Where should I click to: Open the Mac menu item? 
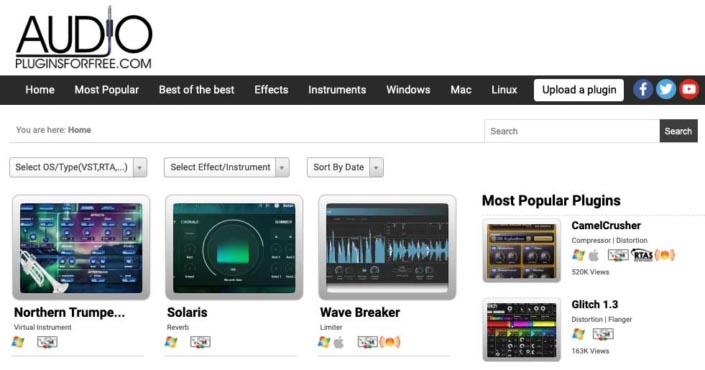point(461,90)
